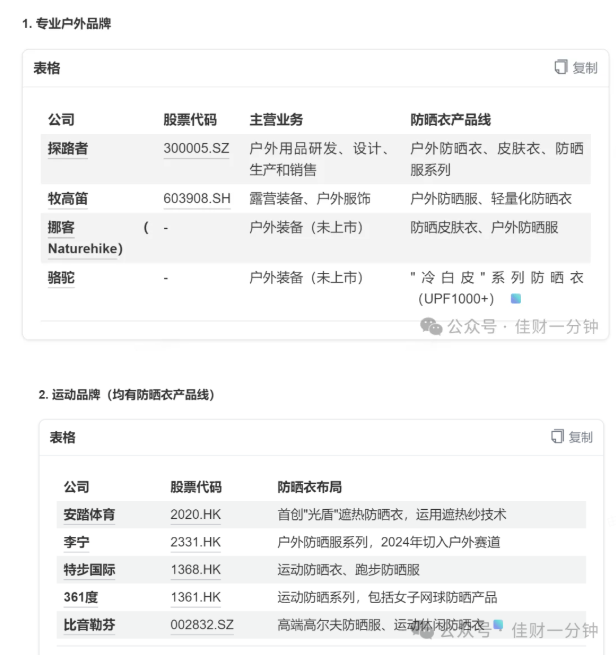Click the 防晒衣产品线 column header
This screenshot has height=660, width=616.
(451, 120)
